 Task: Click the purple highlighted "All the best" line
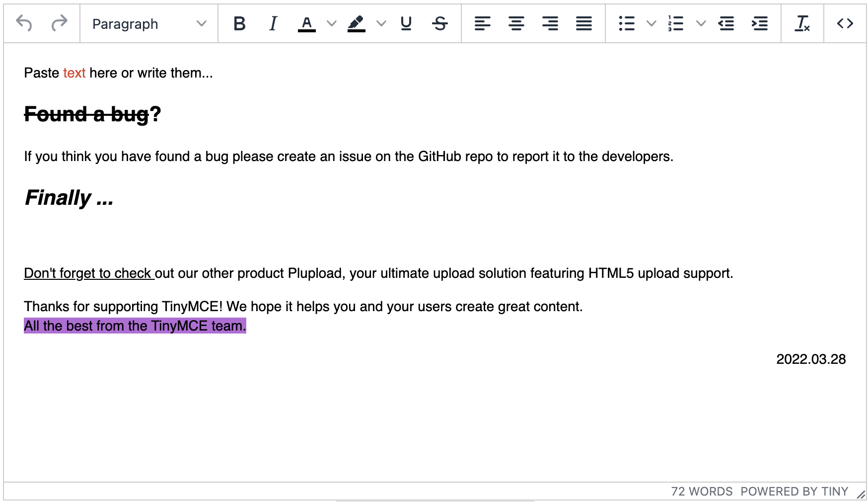pyautogui.click(x=135, y=326)
